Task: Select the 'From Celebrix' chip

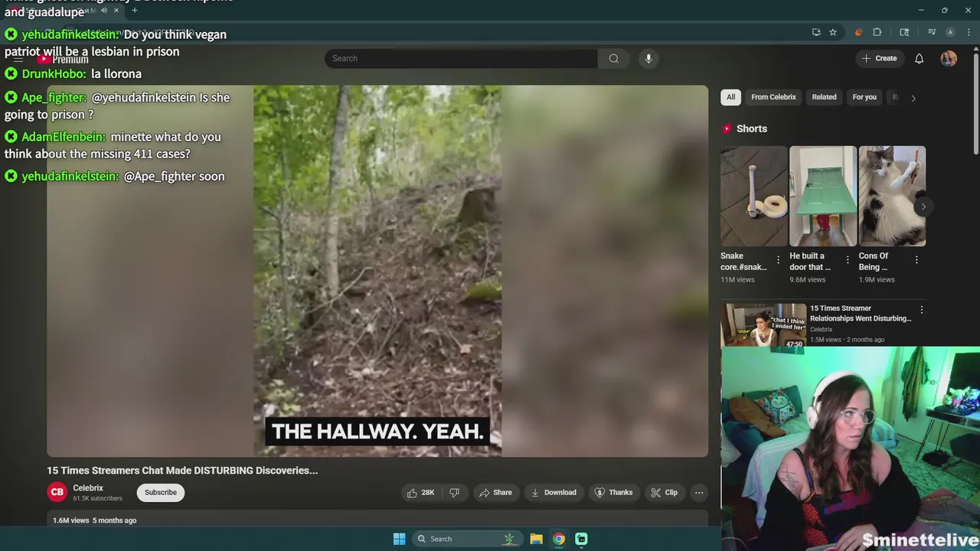Action: pyautogui.click(x=773, y=97)
